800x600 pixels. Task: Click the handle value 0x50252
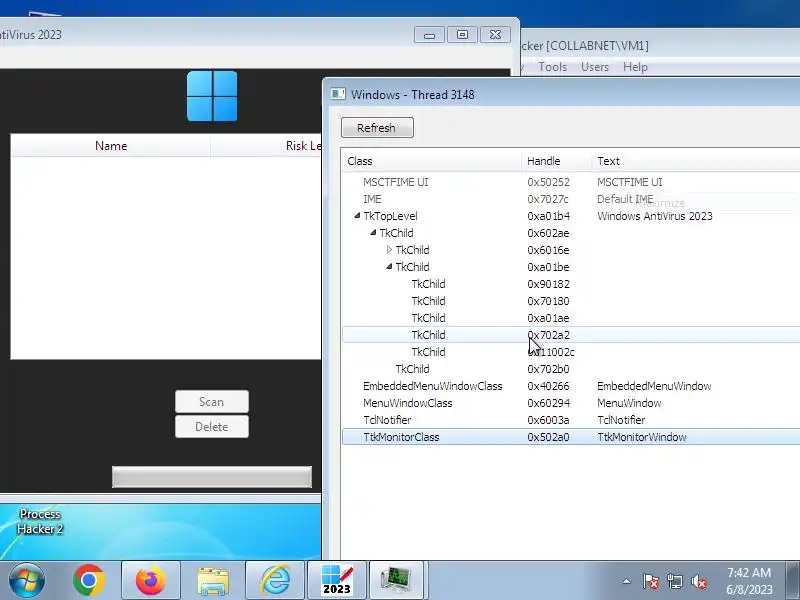pyautogui.click(x=548, y=182)
